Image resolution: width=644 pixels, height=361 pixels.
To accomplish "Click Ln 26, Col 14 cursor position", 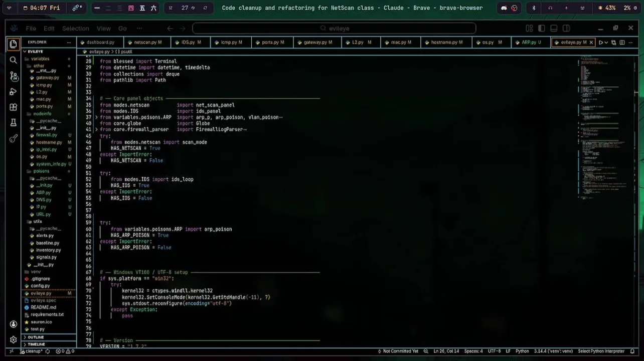I will (446, 351).
